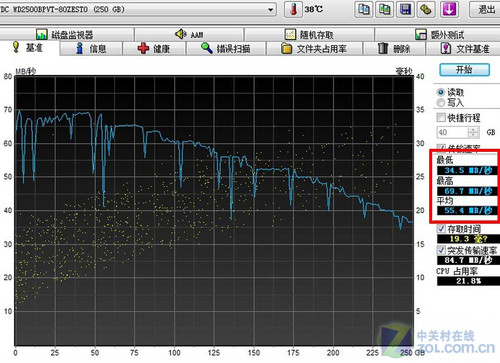Click the copy screenshot to clipboard icon
The image size is (500, 363).
click(x=384, y=9)
